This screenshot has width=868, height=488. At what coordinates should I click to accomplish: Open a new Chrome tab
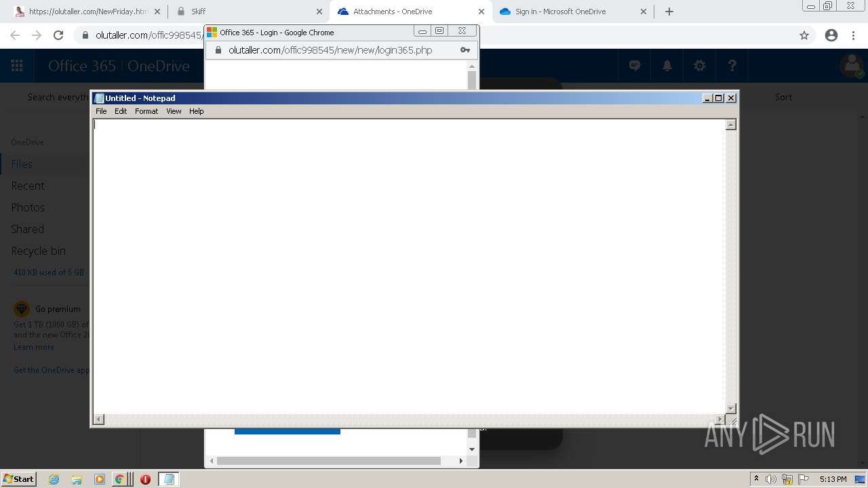coord(669,12)
